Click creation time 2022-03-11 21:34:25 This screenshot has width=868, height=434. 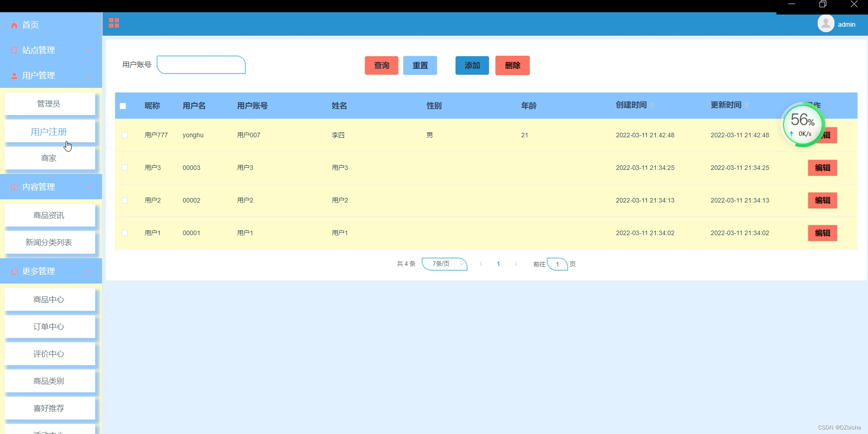(x=645, y=168)
